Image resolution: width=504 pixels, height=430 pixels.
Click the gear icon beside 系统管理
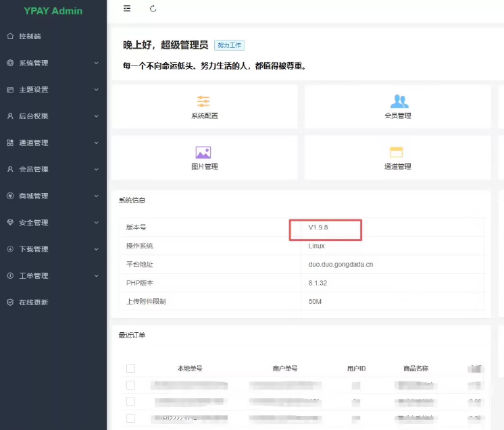10,63
